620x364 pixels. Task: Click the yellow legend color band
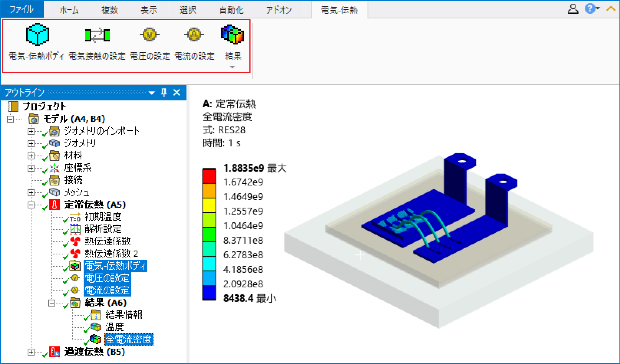pos(209,205)
